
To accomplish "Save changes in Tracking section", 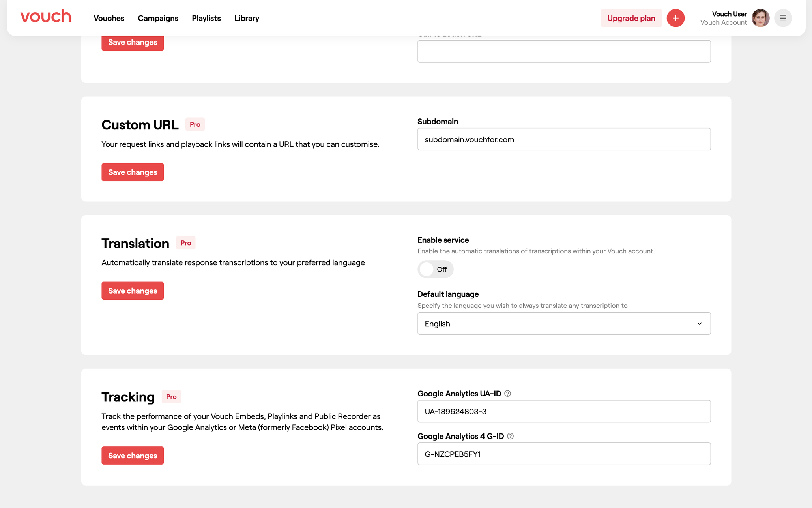I will [x=133, y=456].
